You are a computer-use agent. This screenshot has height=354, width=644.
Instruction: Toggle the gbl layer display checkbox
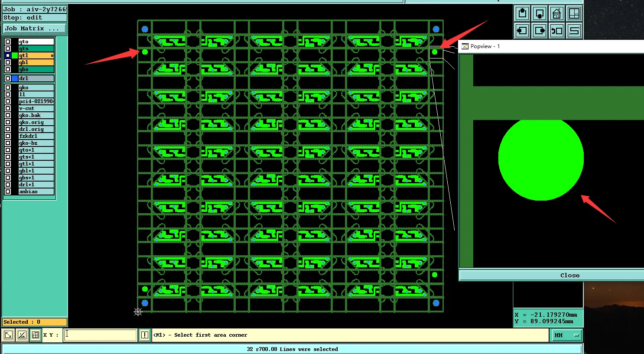pos(8,62)
